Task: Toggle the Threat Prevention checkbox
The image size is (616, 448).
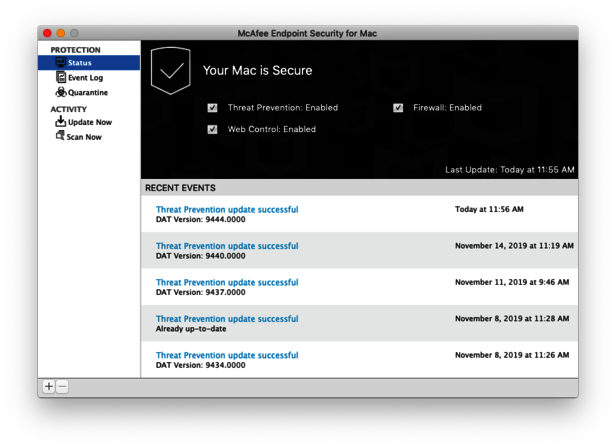Action: pos(212,108)
